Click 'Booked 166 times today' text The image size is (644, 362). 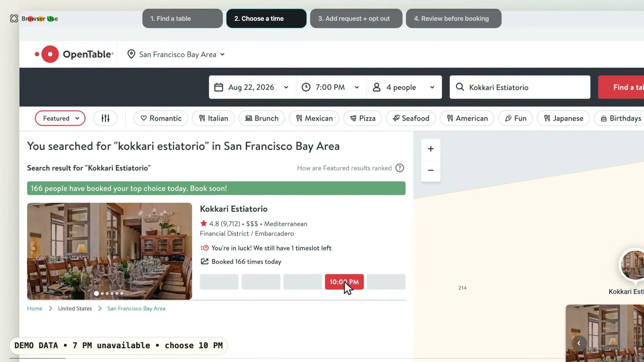pyautogui.click(x=247, y=261)
